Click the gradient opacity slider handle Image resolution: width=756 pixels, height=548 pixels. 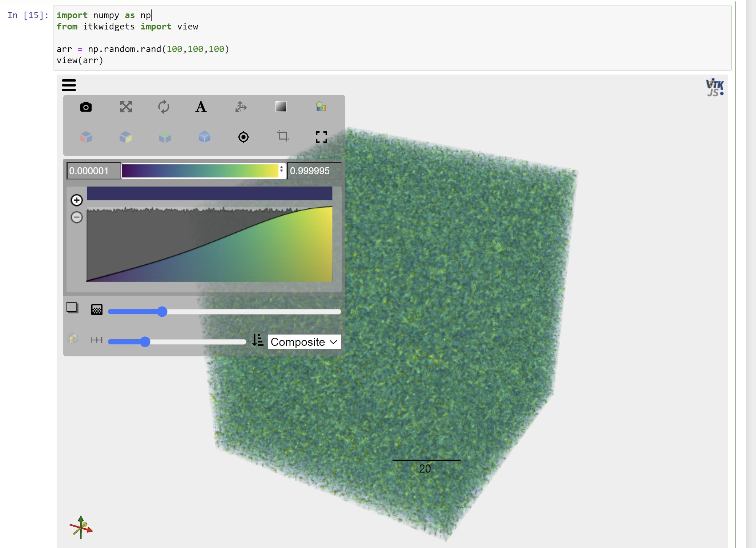pos(162,312)
